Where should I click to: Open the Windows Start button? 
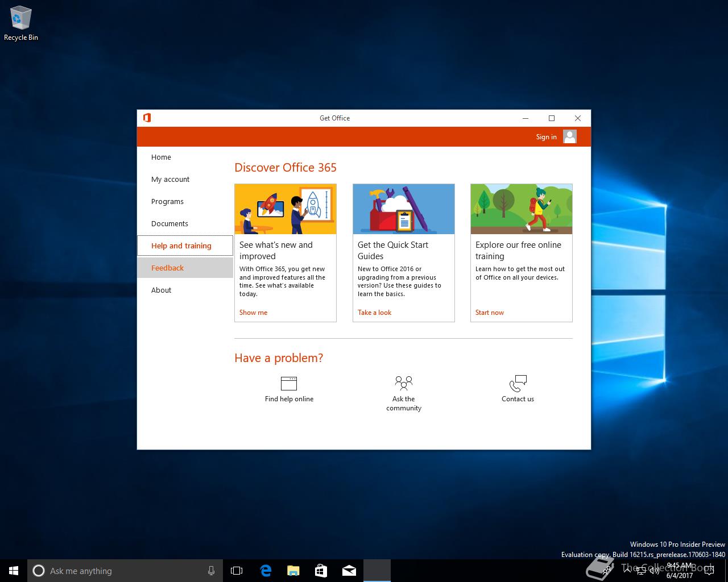tap(14, 571)
